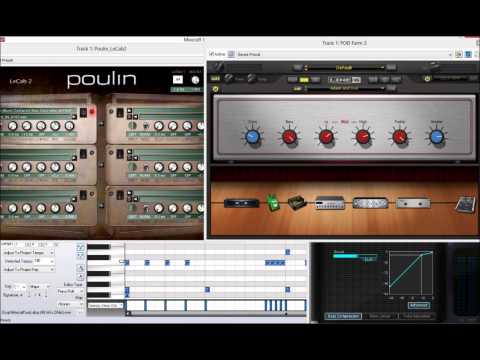Toggle the power LED of middle-right LeCab slot
Viewport: 480px width, 360px height.
111,153
